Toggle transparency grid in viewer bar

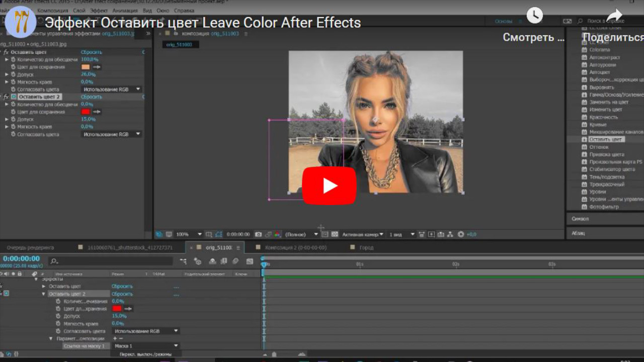pyautogui.click(x=335, y=234)
